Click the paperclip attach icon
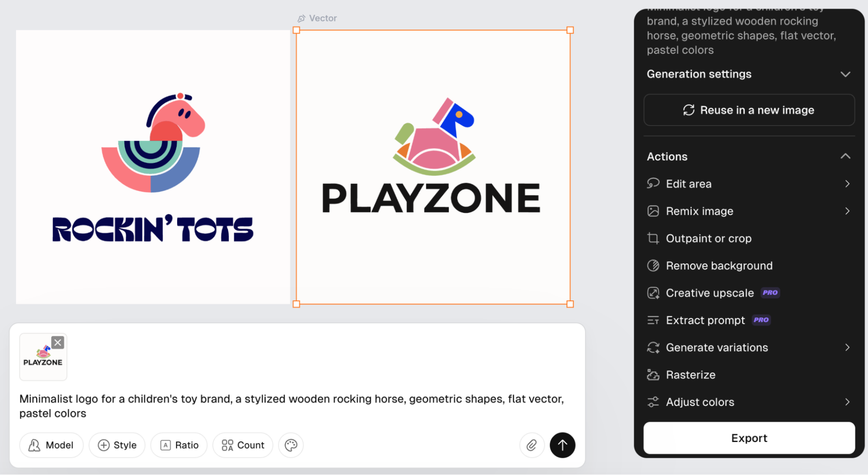This screenshot has height=475, width=868. [x=531, y=445]
